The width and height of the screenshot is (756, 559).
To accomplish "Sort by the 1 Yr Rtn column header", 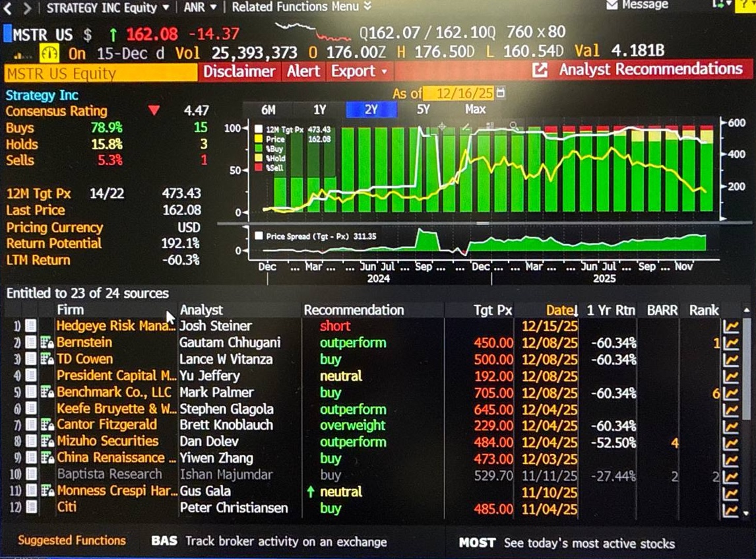I will [610, 310].
